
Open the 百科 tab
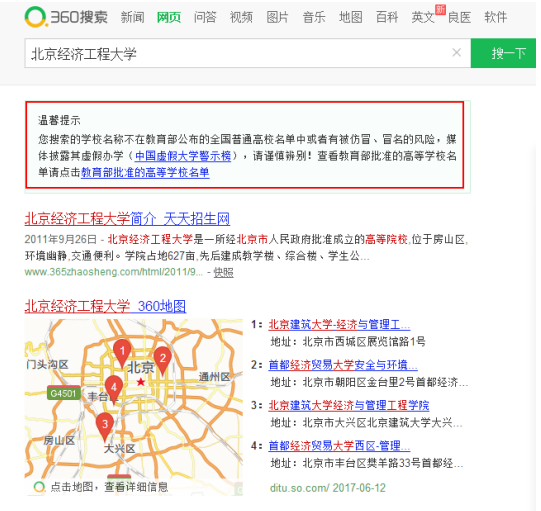pyautogui.click(x=387, y=17)
